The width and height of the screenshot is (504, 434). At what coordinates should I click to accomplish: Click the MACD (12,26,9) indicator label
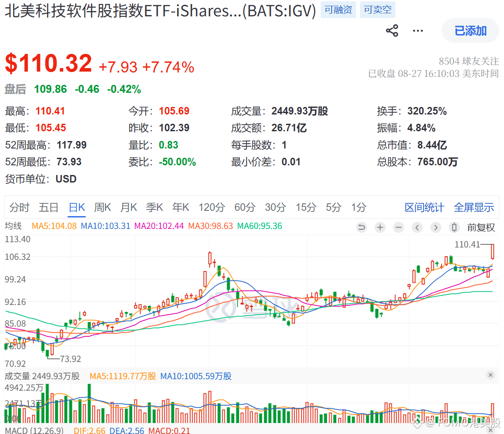click(x=34, y=430)
